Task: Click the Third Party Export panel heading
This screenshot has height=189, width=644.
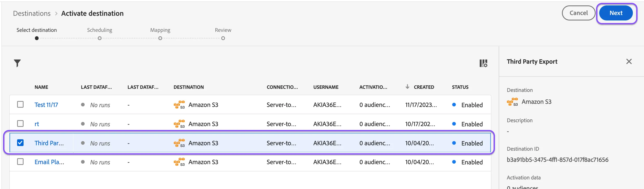Action: (x=532, y=62)
